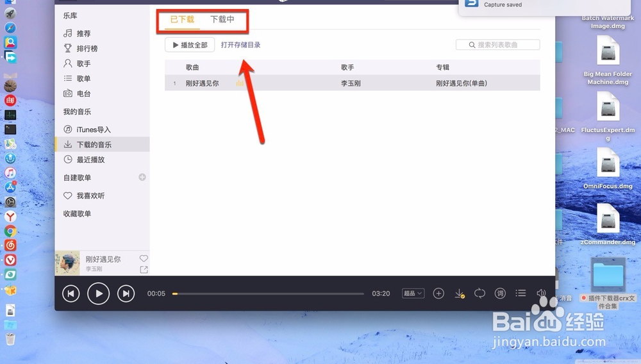This screenshot has width=641, height=364.
Task: Open FluctusExpert.dmg on desktop
Action: click(x=608, y=108)
